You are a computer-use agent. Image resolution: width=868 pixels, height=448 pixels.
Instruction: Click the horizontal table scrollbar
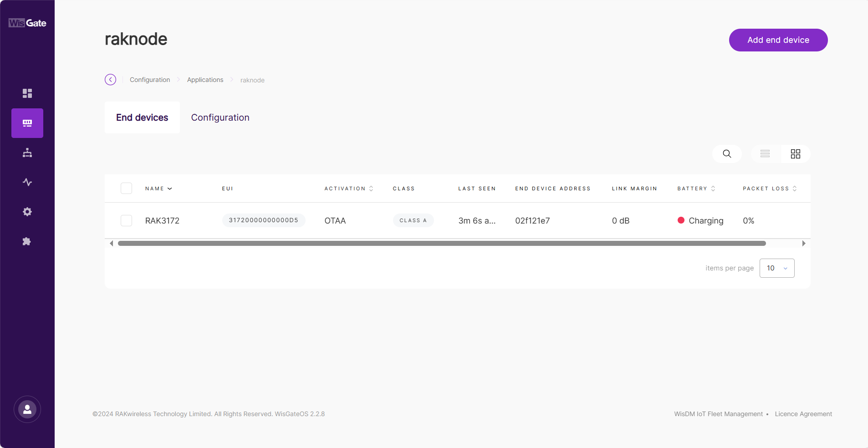[442, 244]
